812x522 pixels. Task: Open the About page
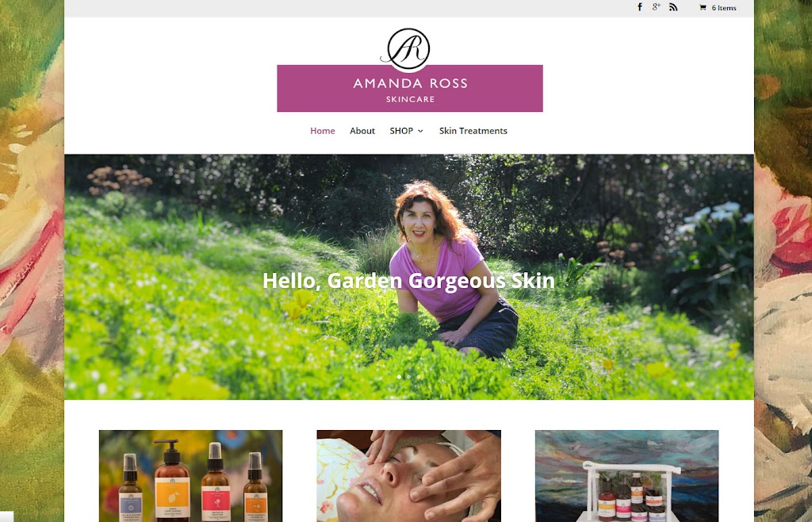point(362,131)
